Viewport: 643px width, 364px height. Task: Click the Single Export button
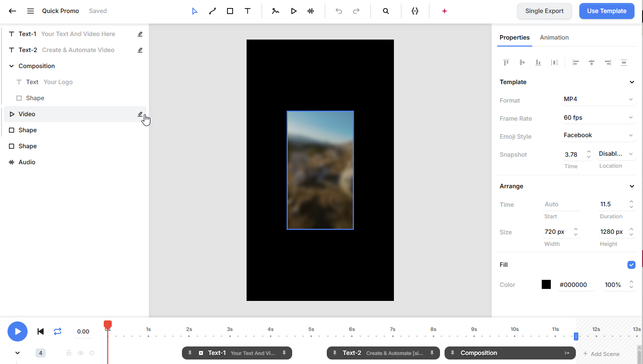pos(544,11)
